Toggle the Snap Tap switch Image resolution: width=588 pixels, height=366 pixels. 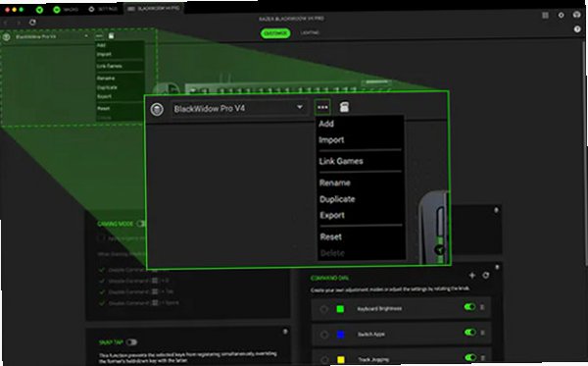[x=131, y=342]
